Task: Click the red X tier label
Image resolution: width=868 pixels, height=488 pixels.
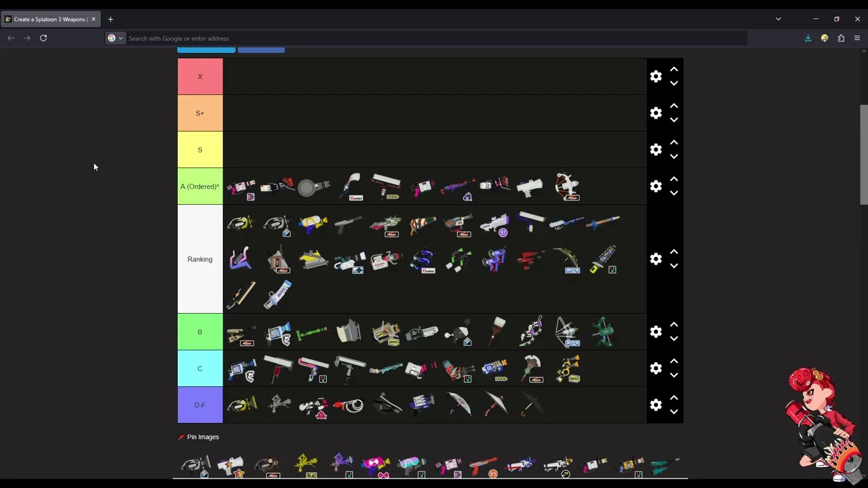Action: point(200,77)
